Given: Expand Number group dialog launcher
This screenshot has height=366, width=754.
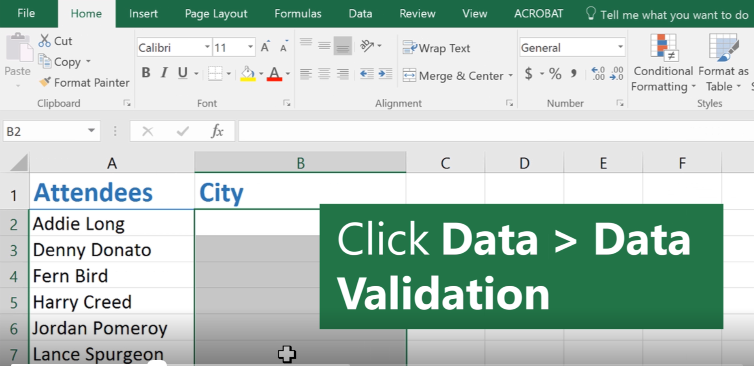Looking at the screenshot, I should [620, 103].
